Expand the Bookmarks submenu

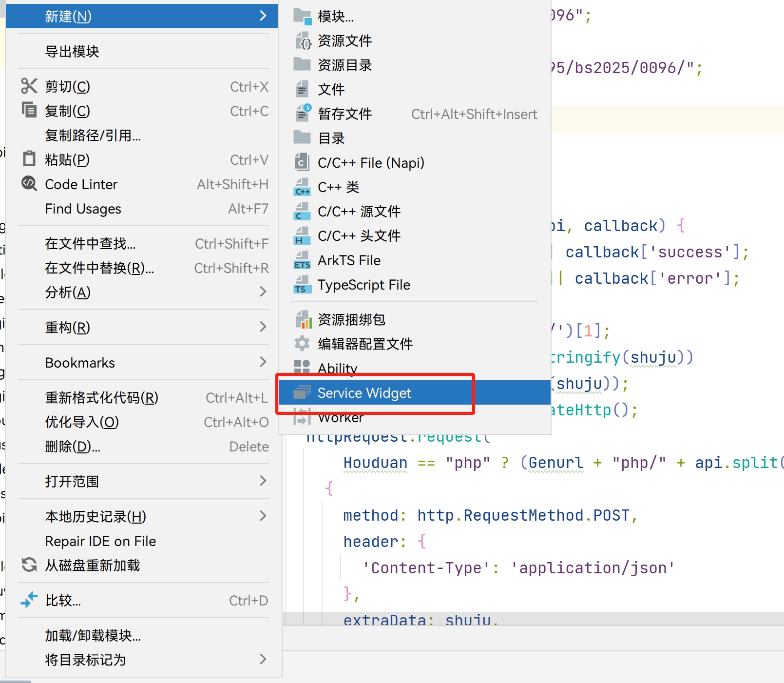(79, 362)
